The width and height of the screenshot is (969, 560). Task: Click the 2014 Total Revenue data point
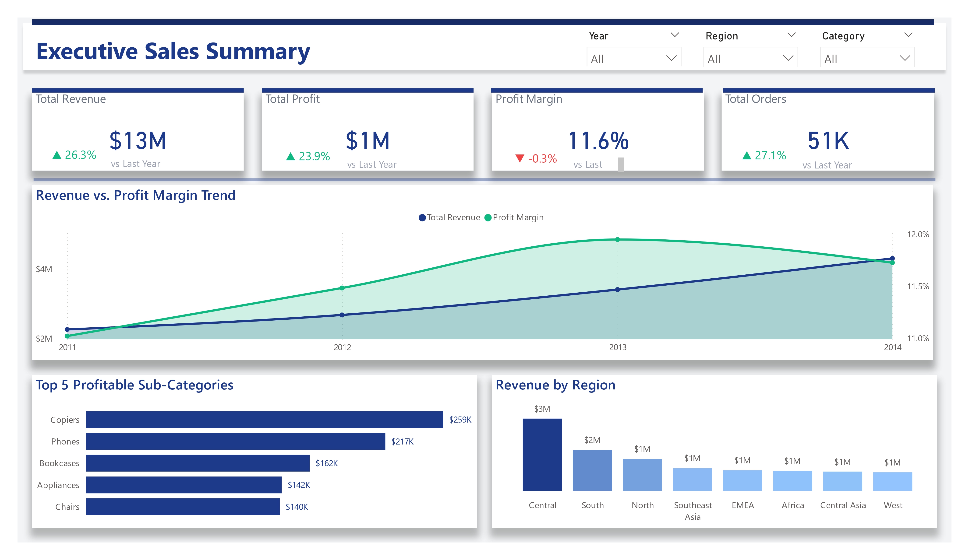tap(892, 258)
